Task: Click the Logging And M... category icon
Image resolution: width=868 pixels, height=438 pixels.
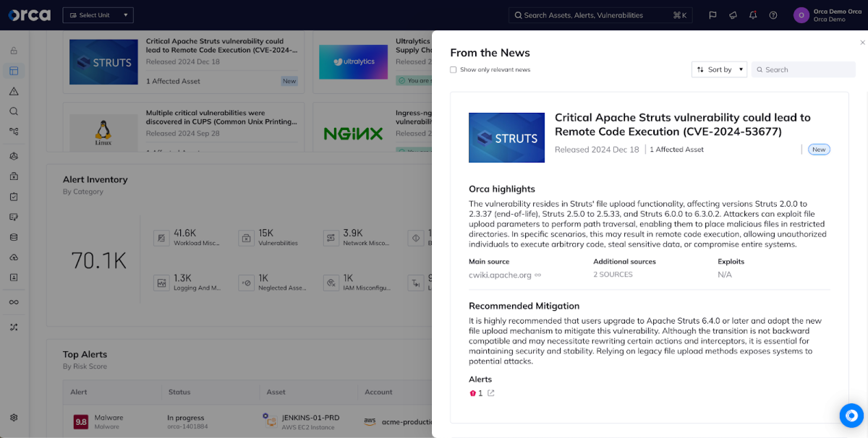Action: [162, 283]
